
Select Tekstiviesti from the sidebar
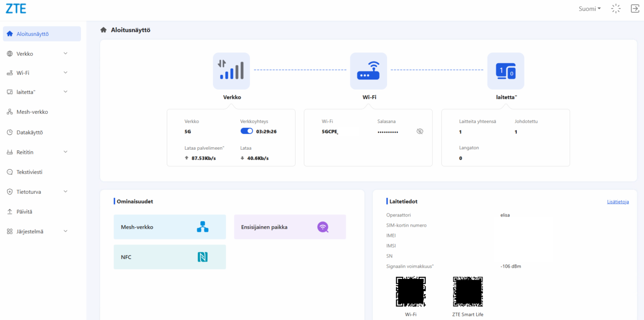[29, 172]
